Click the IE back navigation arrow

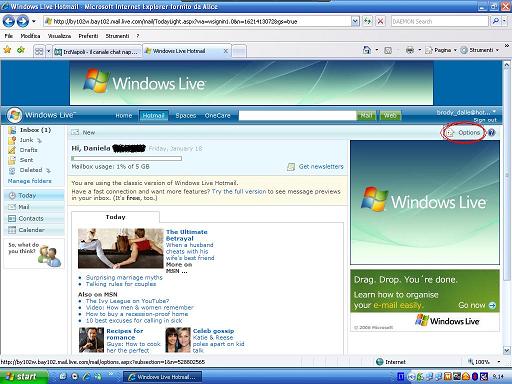tap(9, 22)
